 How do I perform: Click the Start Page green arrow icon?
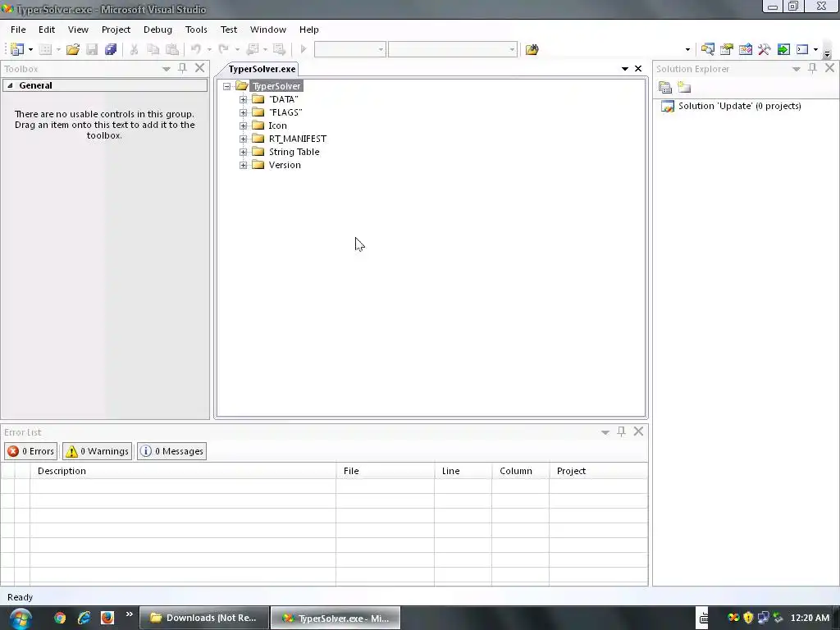[x=783, y=49]
